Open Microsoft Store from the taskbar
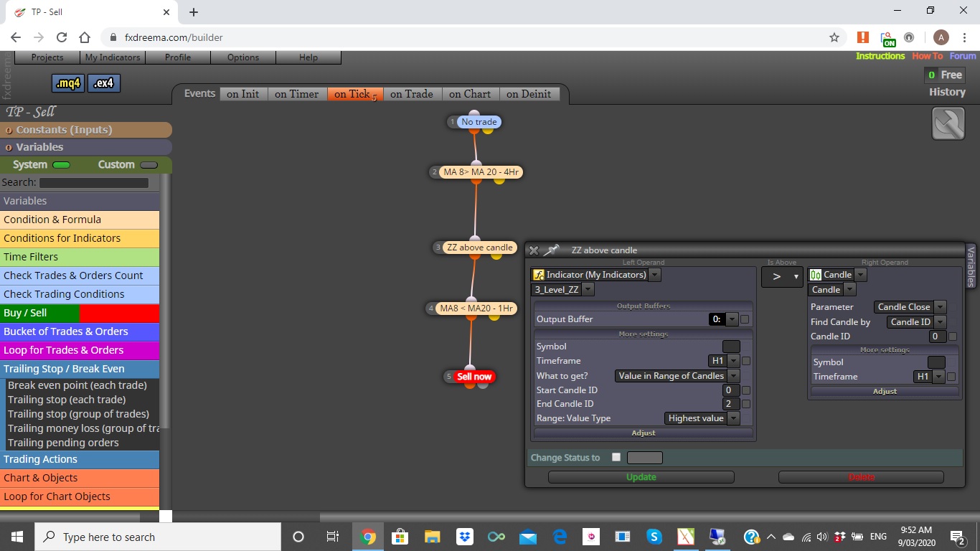 [x=400, y=537]
